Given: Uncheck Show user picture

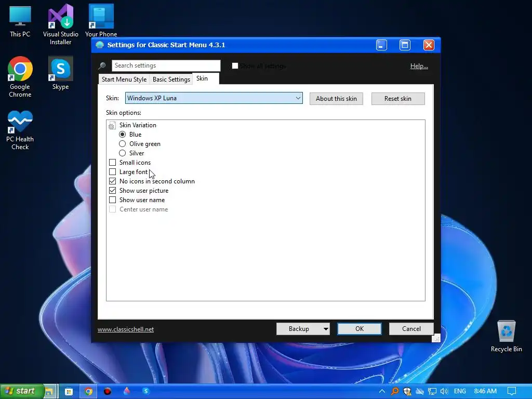Looking at the screenshot, I should pyautogui.click(x=112, y=191).
